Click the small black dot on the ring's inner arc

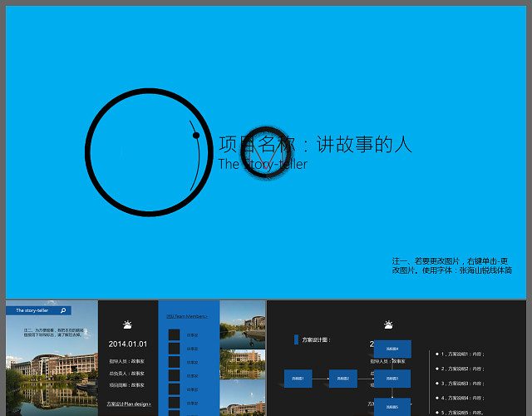pyautogui.click(x=196, y=136)
